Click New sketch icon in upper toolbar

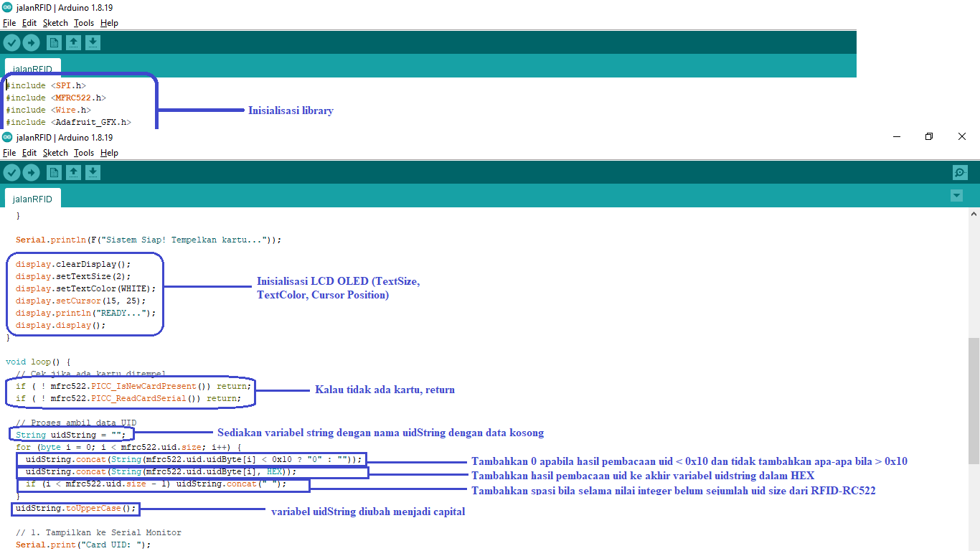[54, 43]
